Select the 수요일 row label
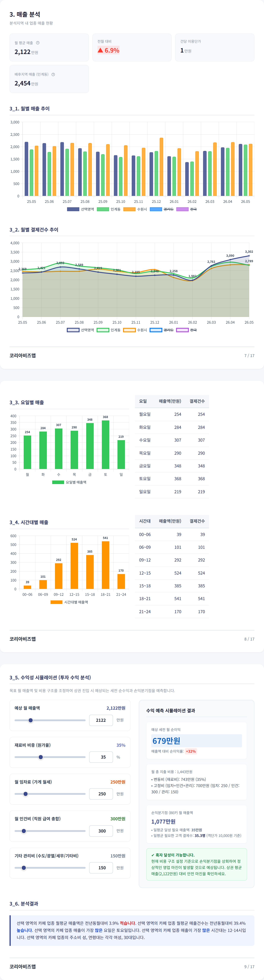The image size is (264, 980). tap(145, 440)
